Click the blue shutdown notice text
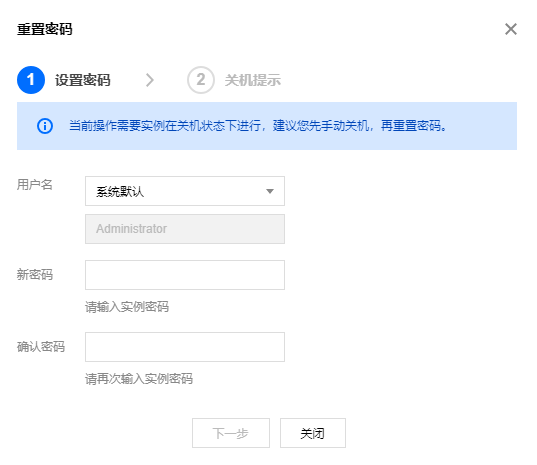The height and width of the screenshot is (465, 537). (258, 126)
